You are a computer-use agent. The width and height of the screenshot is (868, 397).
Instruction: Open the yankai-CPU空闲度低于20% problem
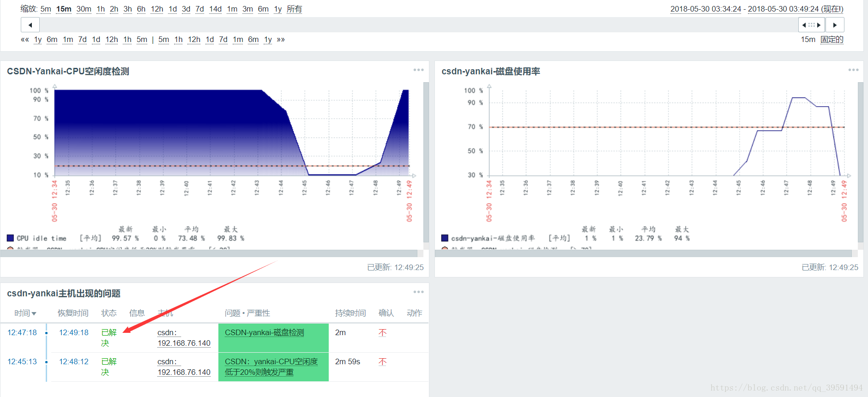(x=271, y=367)
